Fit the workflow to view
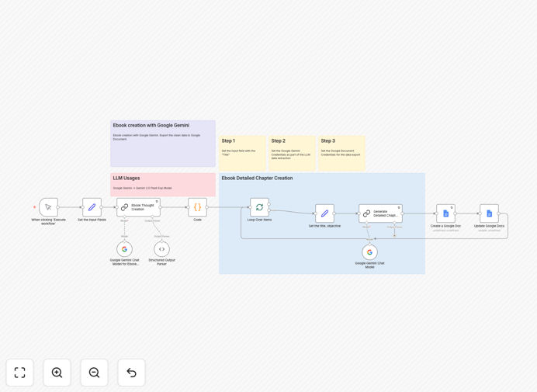The height and width of the screenshot is (392, 537). 20,373
